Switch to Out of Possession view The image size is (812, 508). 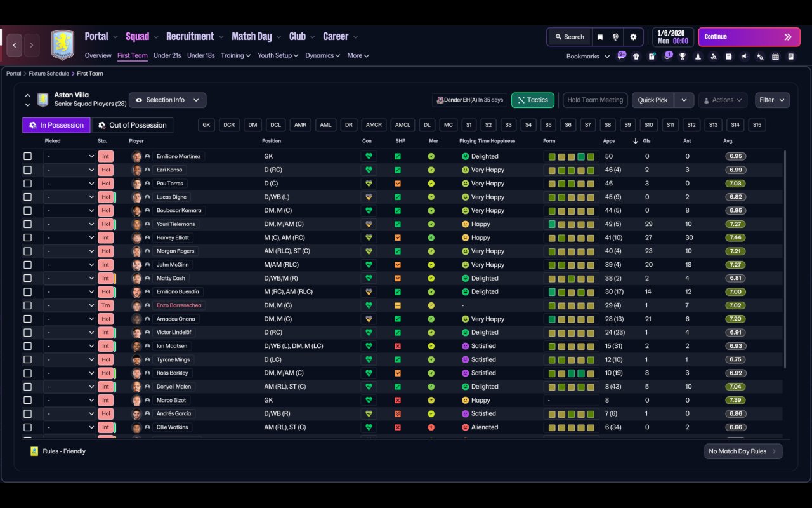[133, 125]
